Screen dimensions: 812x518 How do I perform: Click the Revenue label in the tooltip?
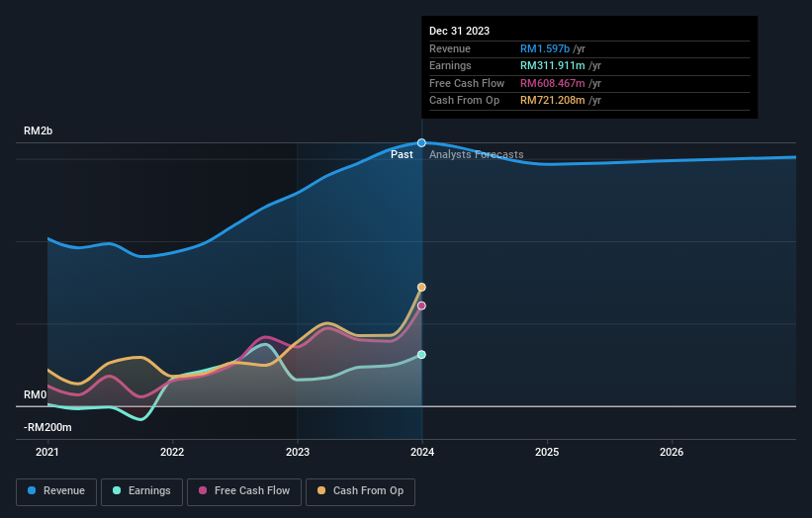(450, 48)
